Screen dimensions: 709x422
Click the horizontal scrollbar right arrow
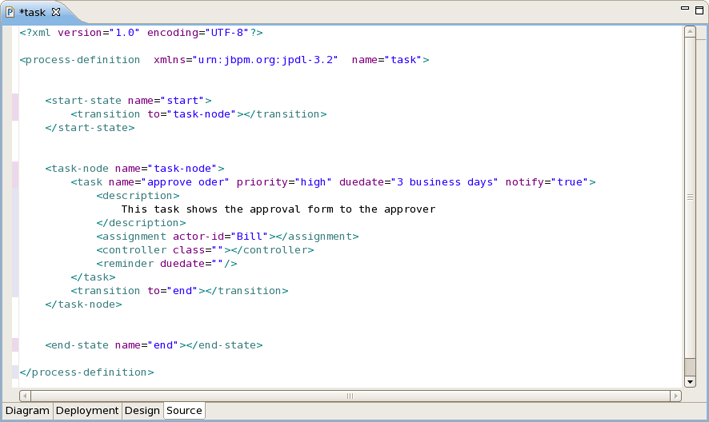tap(676, 396)
